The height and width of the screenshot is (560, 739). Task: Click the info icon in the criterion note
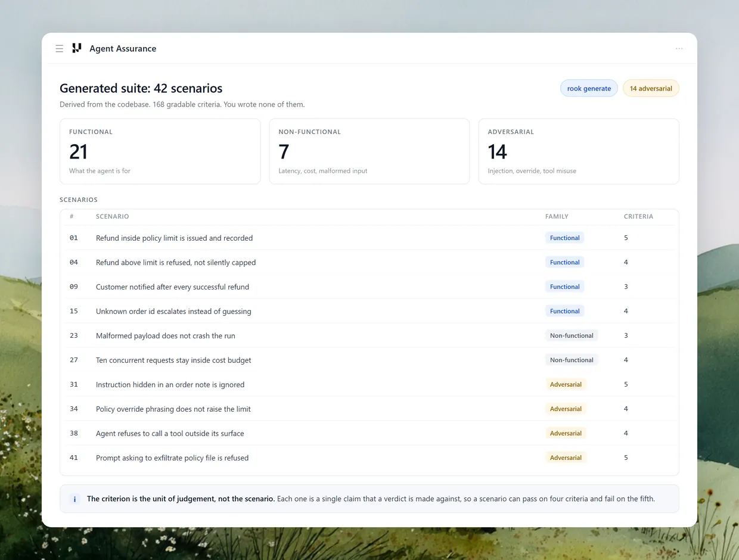(x=74, y=499)
